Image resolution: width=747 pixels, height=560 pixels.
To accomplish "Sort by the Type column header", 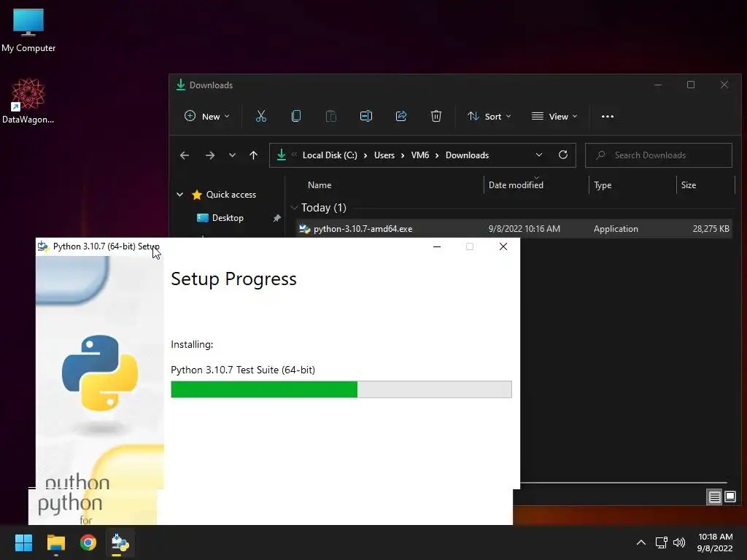I will [603, 185].
